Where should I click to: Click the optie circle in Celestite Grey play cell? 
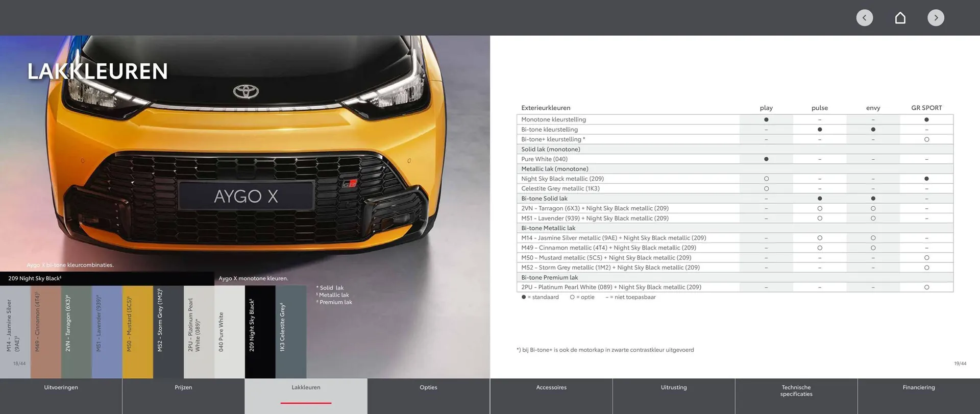[766, 188]
